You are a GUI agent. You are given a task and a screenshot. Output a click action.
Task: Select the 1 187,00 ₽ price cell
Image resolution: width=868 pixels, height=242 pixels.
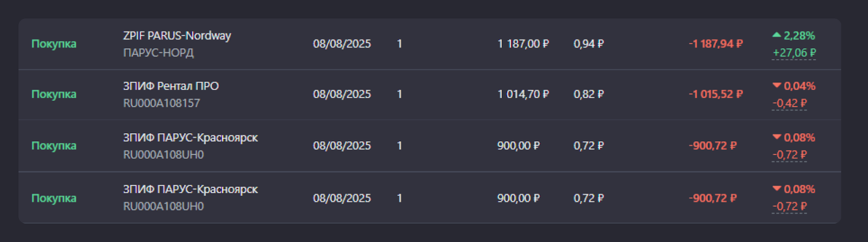(x=523, y=44)
